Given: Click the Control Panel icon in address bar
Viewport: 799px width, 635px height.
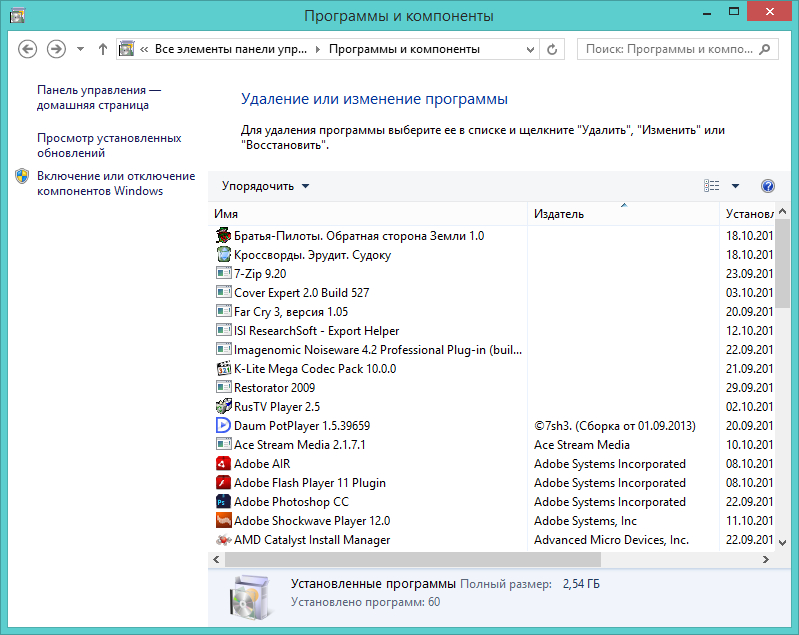Looking at the screenshot, I should tap(126, 49).
